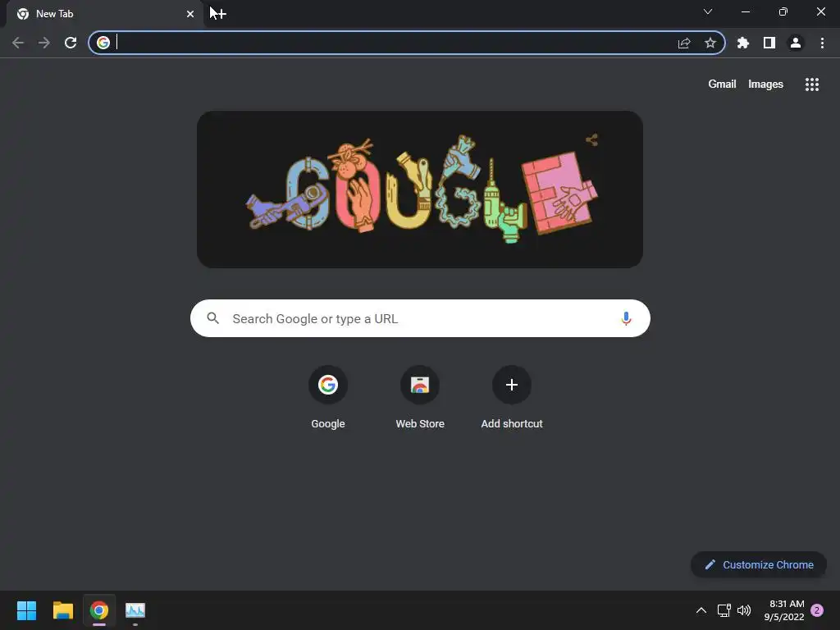Add shortcut with the plus tile
The height and width of the screenshot is (630, 840).
512,398
